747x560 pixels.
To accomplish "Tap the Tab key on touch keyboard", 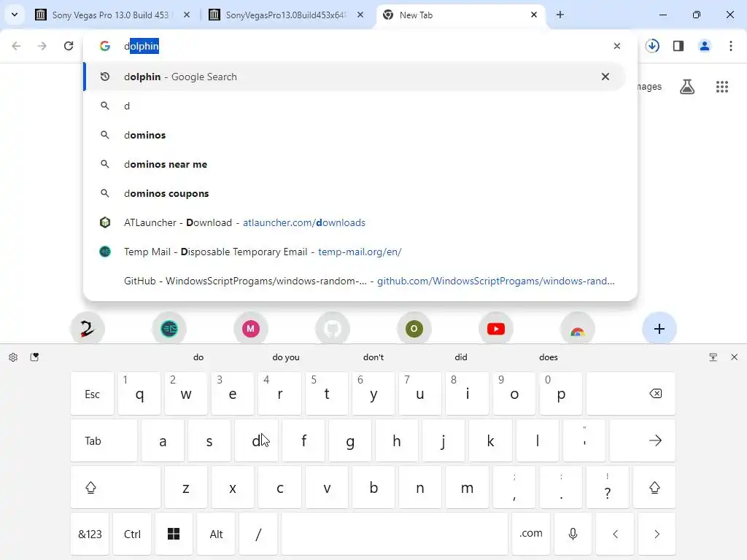I will pos(104,440).
